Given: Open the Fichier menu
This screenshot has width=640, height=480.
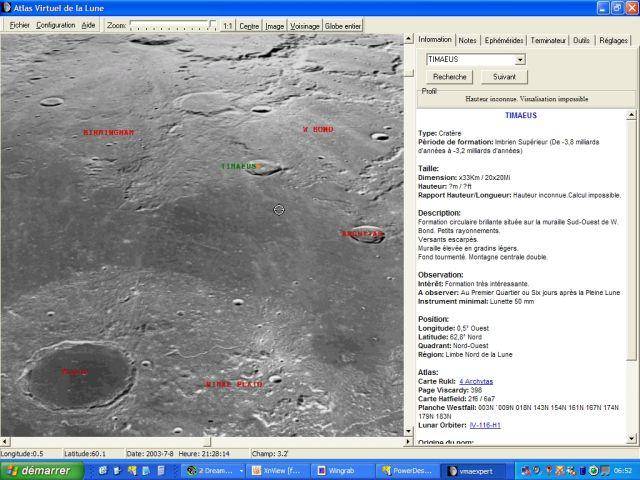Looking at the screenshot, I should [19, 25].
